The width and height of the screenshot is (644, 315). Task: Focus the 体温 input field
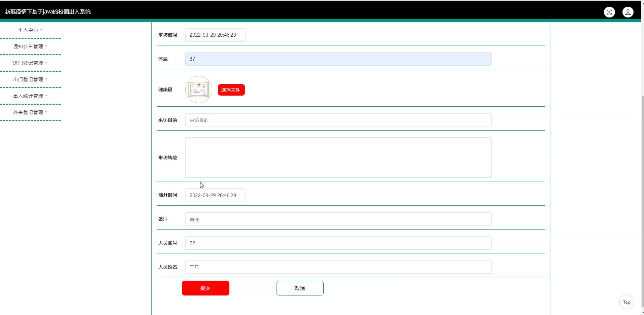(x=339, y=59)
